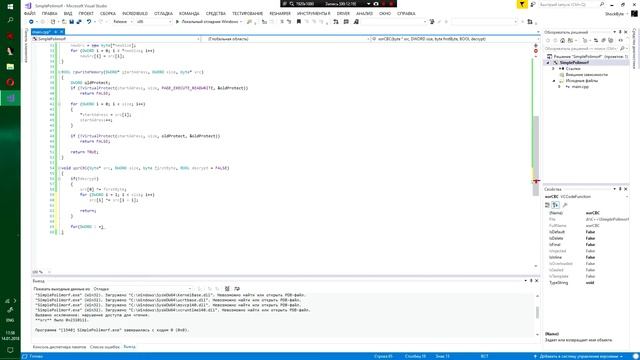
Task: Open the xorCBC function member dropdown
Action: point(455,39)
